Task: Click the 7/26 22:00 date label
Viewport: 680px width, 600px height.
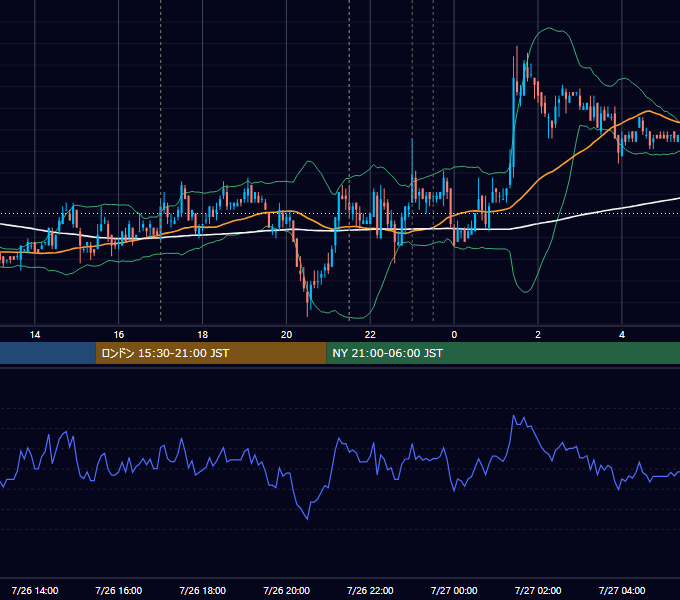Action: 370,590
